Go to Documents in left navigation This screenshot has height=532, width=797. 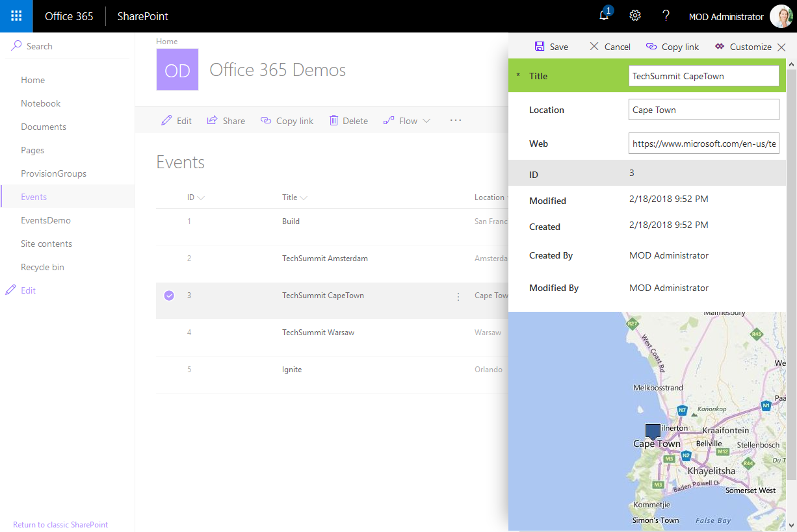[x=44, y=127]
